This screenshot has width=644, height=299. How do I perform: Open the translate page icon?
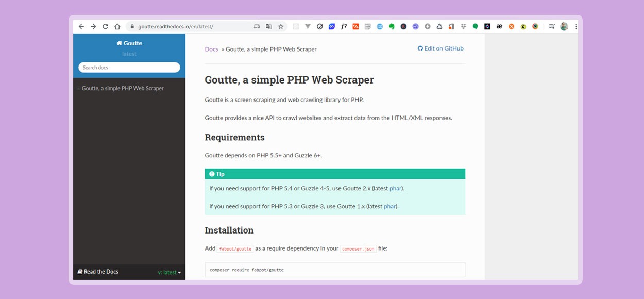coord(268,26)
